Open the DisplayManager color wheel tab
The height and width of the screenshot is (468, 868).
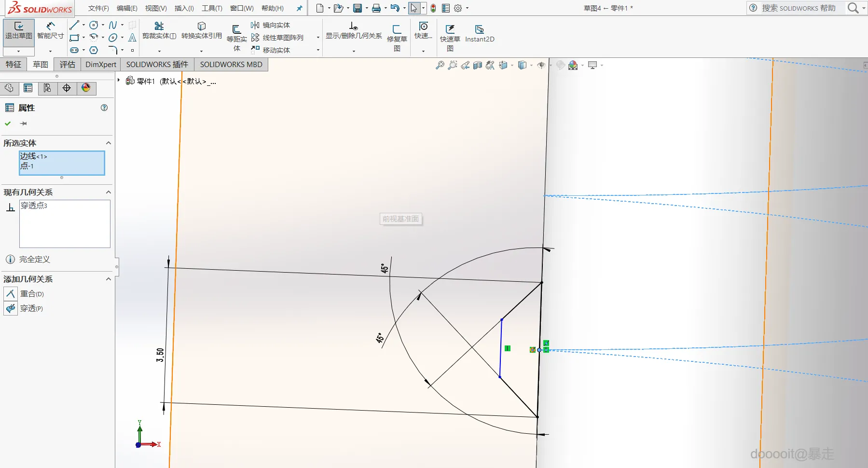(86, 88)
